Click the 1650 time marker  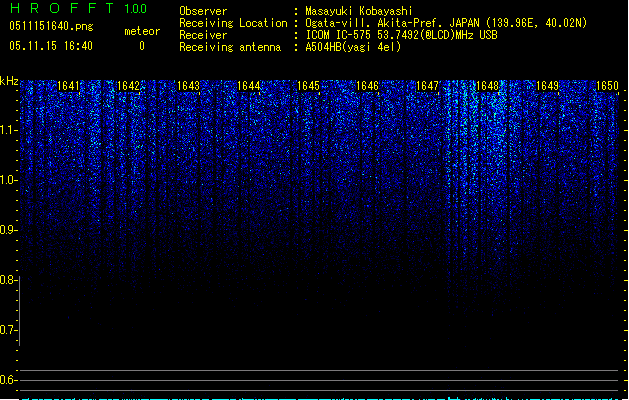[607, 86]
